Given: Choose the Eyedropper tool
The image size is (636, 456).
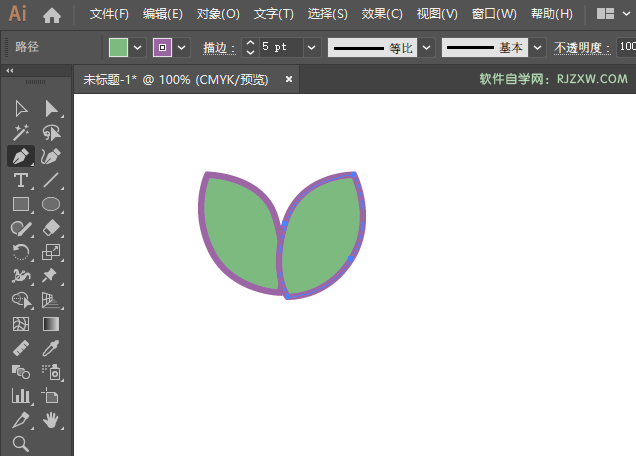Looking at the screenshot, I should tap(51, 348).
